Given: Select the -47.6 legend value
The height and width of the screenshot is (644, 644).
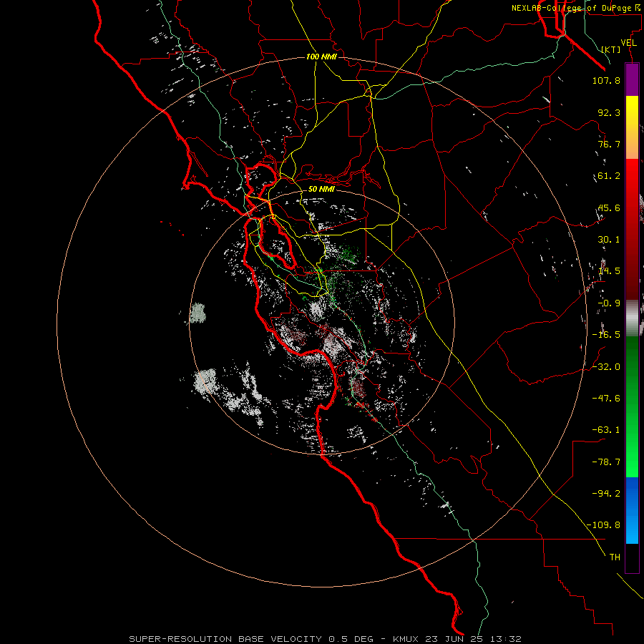Looking at the screenshot, I should 606,399.
